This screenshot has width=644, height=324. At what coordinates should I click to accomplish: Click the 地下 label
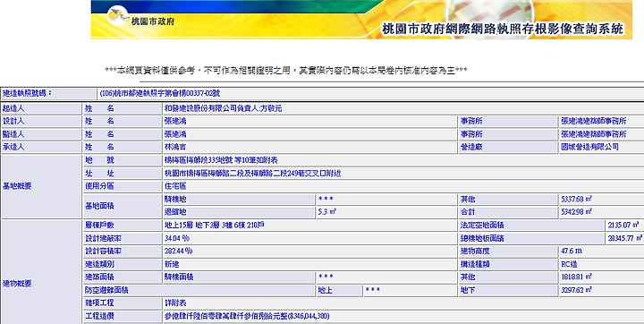coord(468,290)
